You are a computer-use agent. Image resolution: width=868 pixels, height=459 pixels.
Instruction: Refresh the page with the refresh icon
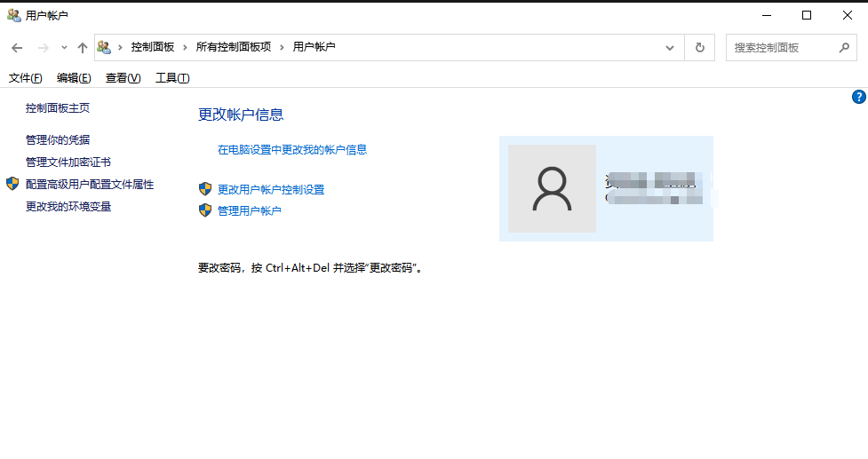[x=700, y=48]
